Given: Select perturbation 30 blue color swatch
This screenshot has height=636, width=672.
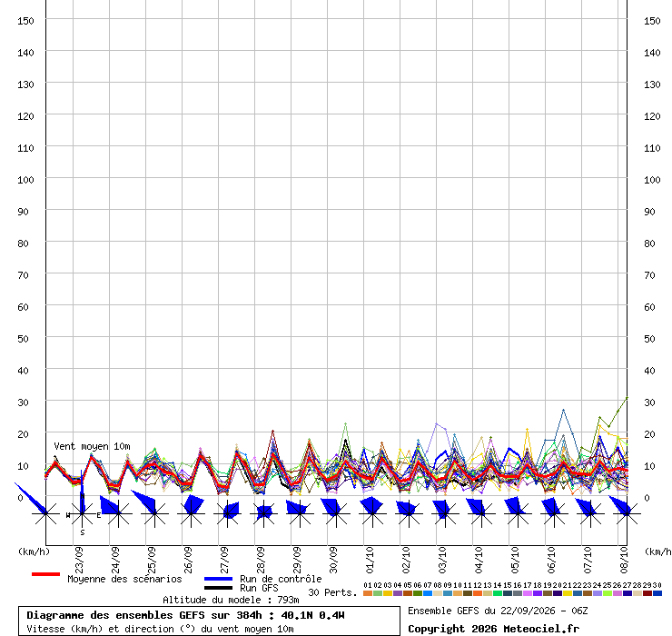Looking at the screenshot, I should 657,593.
